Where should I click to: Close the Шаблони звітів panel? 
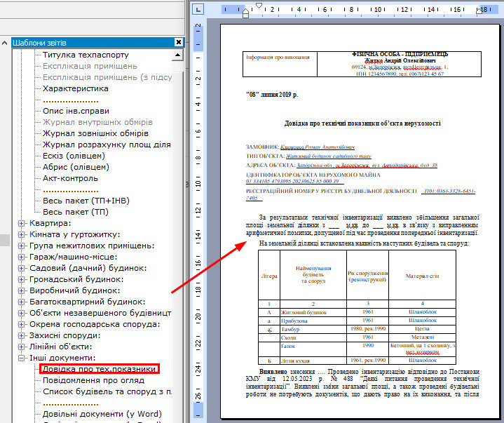pyautogui.click(x=178, y=43)
